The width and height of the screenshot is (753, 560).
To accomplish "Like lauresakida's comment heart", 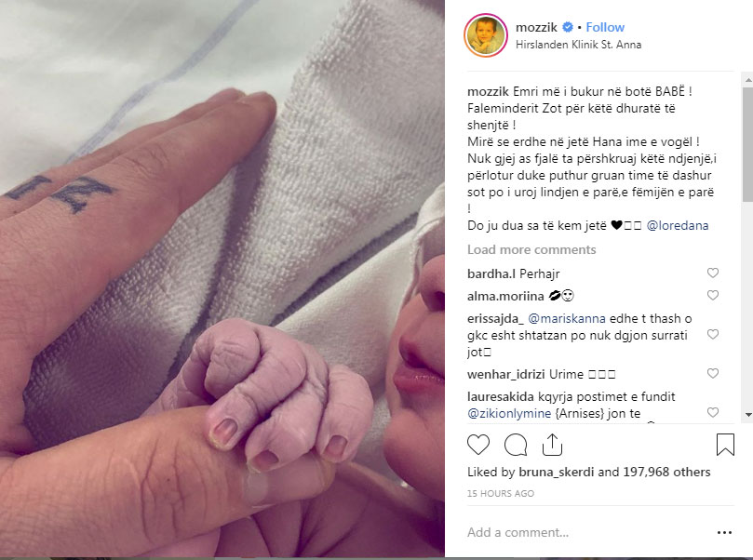I will click(x=713, y=412).
